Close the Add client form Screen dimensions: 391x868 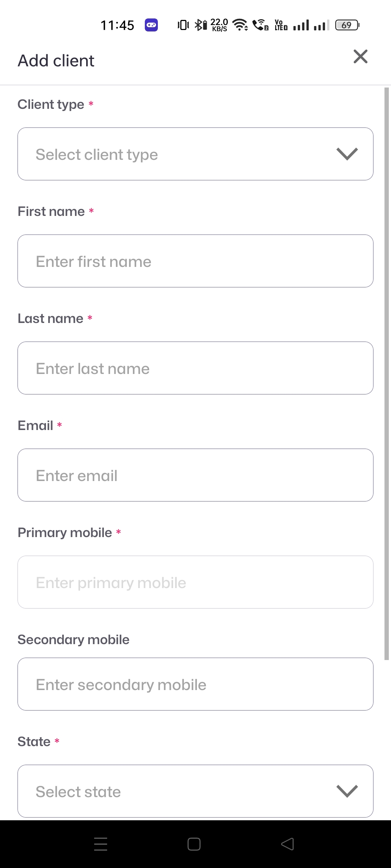(360, 57)
